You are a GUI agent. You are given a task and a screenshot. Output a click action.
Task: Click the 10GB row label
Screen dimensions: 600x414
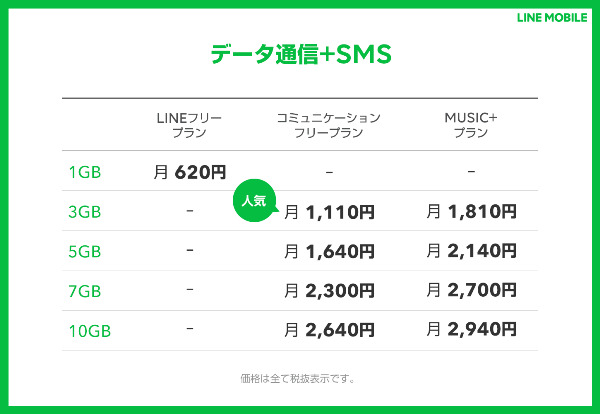90,331
